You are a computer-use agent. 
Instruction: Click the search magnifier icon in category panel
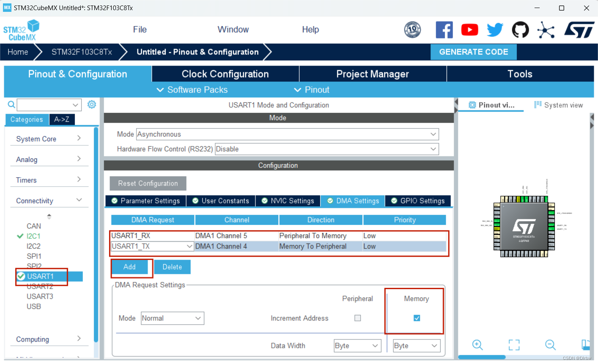coord(11,104)
